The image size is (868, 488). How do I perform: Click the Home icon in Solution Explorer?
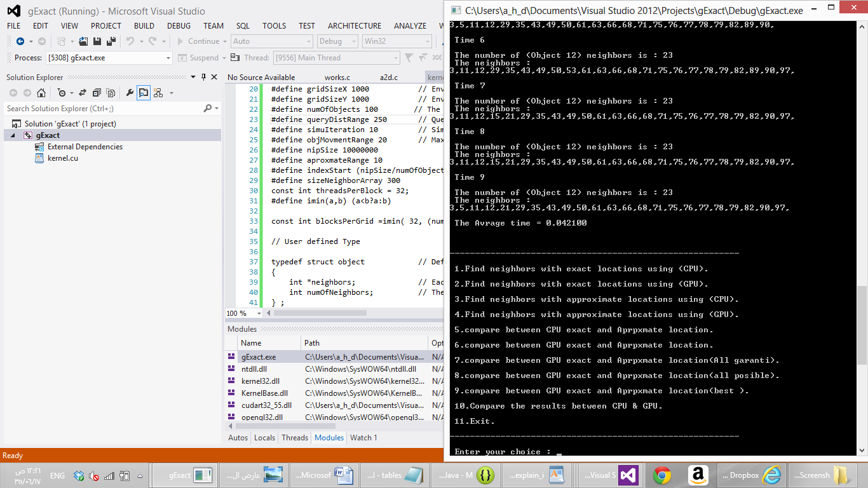[x=41, y=93]
